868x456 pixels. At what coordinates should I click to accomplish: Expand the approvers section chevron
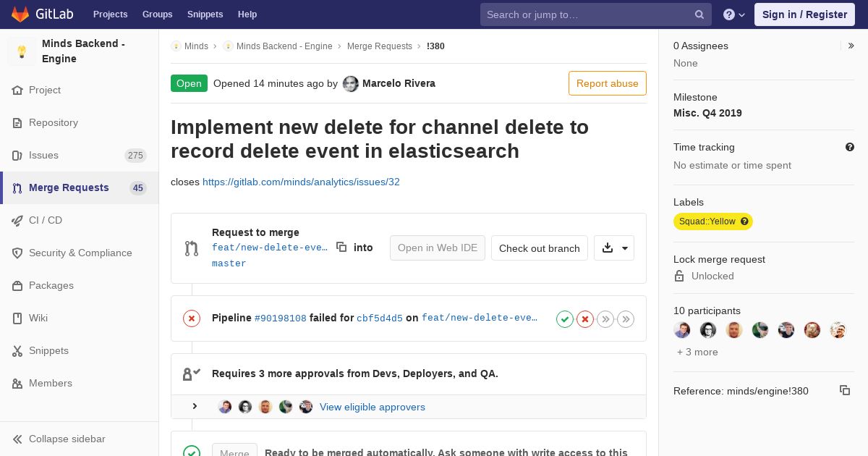(195, 407)
